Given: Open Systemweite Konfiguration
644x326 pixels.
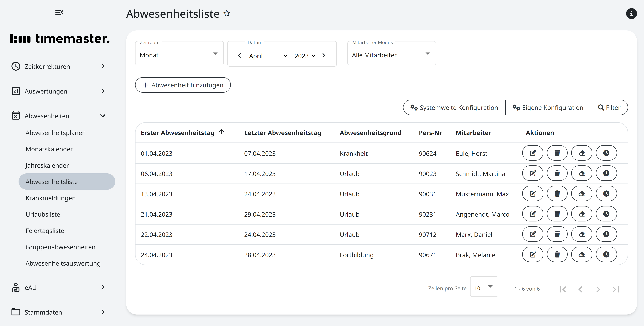Looking at the screenshot, I should [454, 107].
